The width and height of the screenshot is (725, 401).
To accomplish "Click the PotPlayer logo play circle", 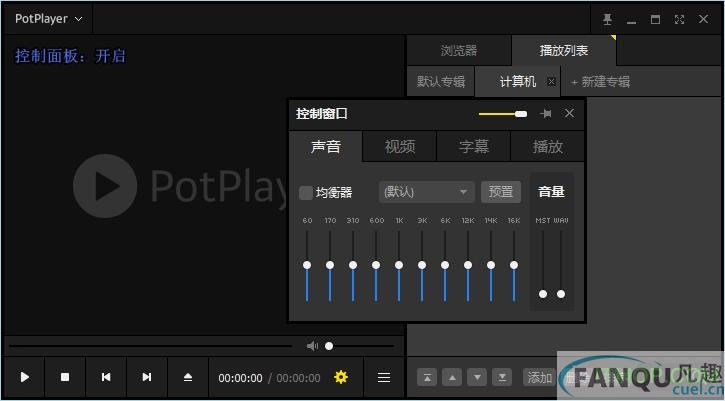I will coord(105,186).
